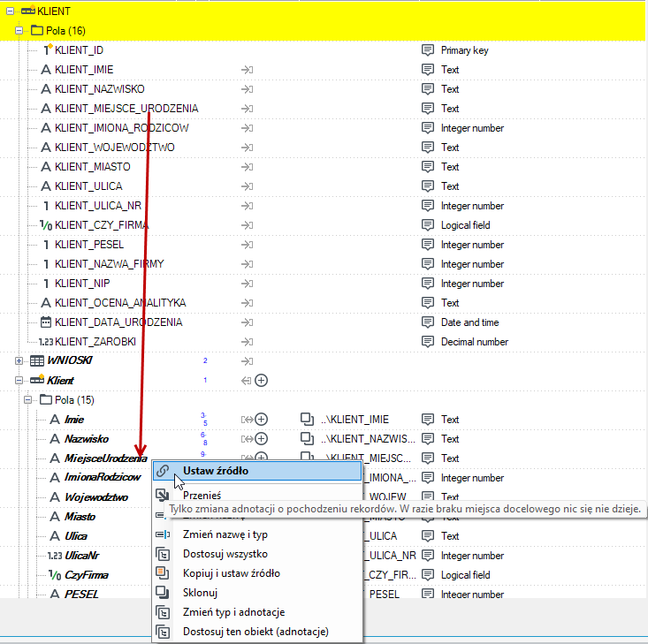
Task: Click the annotation icon beside Primary key
Action: 428,50
